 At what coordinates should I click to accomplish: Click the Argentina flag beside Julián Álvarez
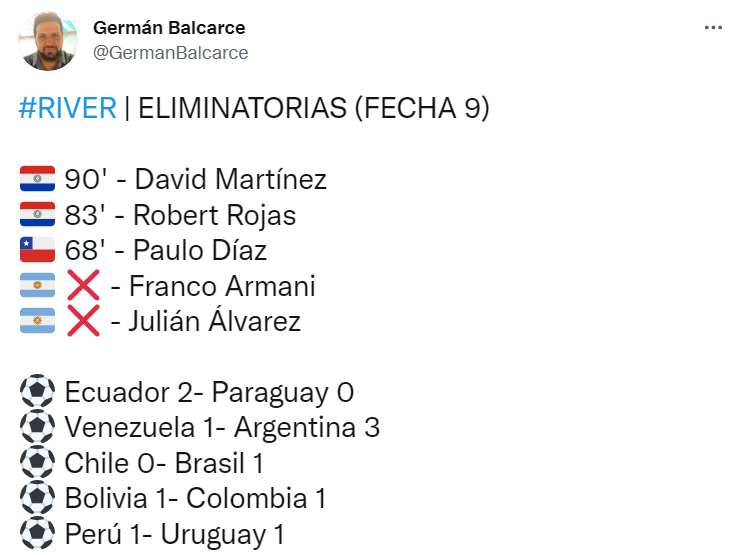point(37,321)
